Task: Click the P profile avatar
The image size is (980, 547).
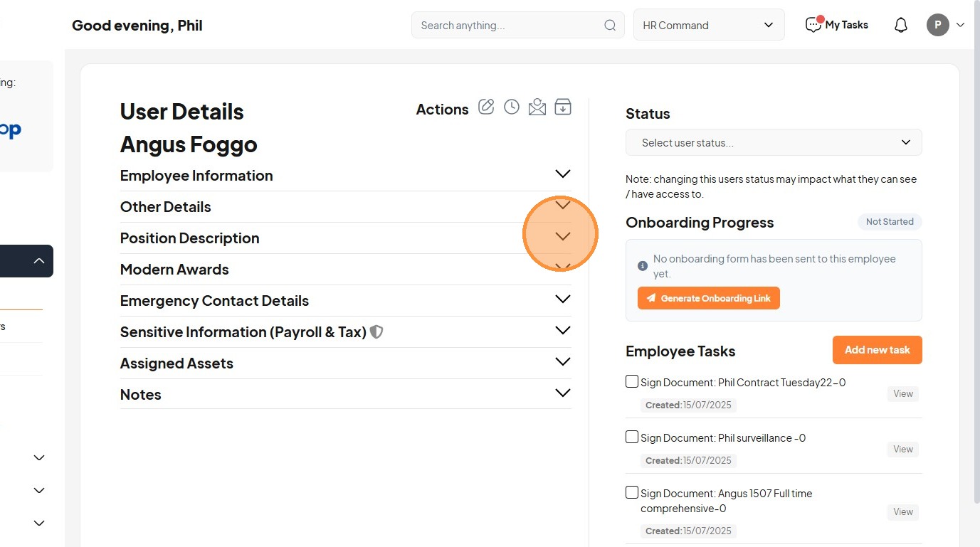Action: pos(938,26)
